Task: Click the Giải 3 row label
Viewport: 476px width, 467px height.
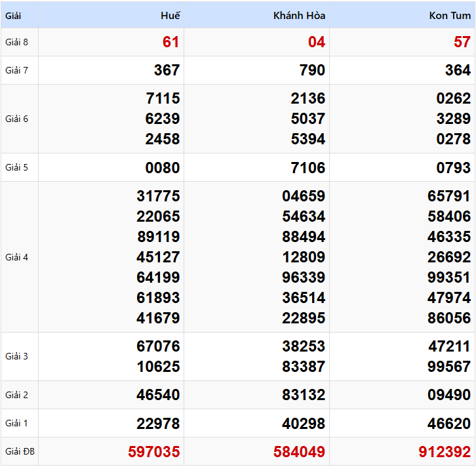Action: tap(16, 356)
